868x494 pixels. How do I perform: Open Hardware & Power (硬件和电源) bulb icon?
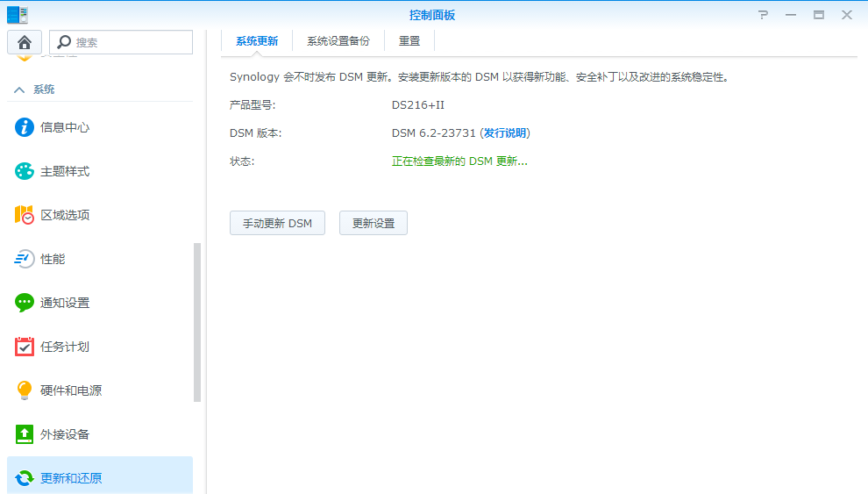point(25,390)
